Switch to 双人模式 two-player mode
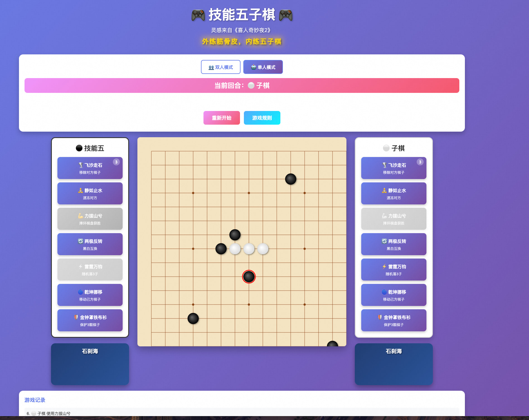 pos(220,67)
